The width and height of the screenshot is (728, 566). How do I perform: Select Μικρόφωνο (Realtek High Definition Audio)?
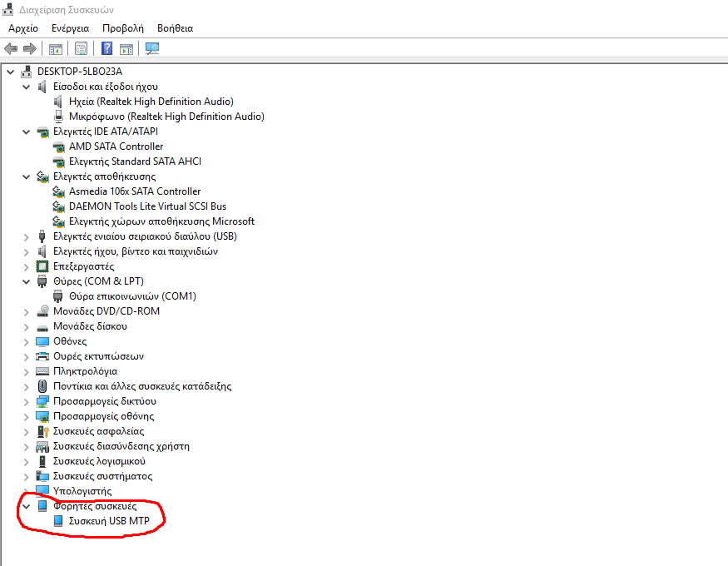tap(166, 117)
